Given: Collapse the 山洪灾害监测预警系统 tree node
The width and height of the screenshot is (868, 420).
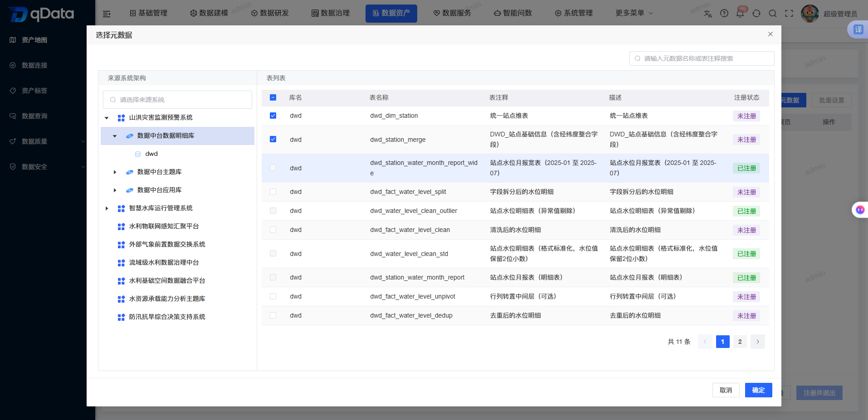Looking at the screenshot, I should click(x=107, y=118).
